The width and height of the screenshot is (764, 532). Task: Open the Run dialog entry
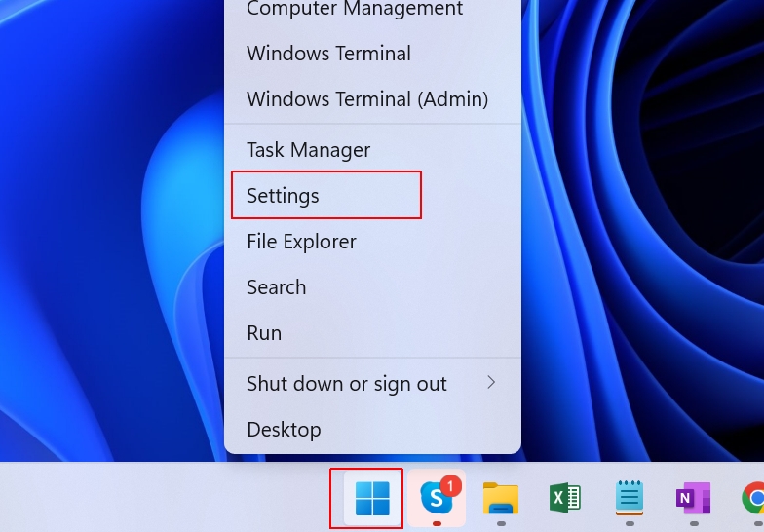point(372,333)
